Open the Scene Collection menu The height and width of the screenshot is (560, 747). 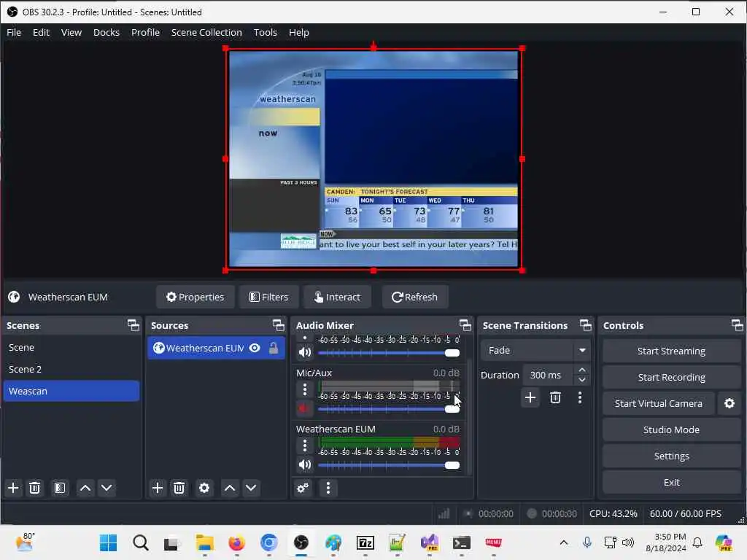coord(206,32)
